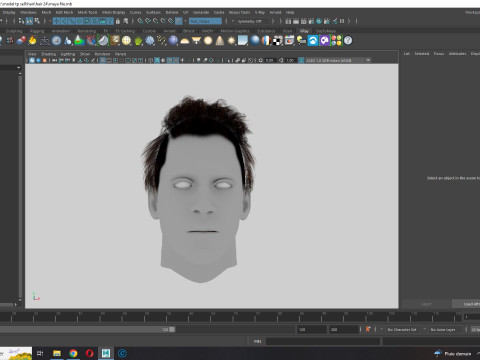The height and width of the screenshot is (360, 480).
Task: Switch to the Sculpting shelf tab
Action: [x=14, y=31]
